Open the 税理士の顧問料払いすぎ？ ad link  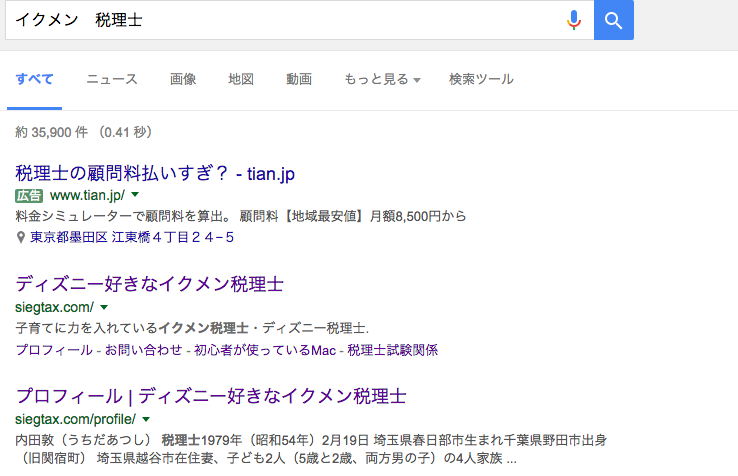(155, 173)
